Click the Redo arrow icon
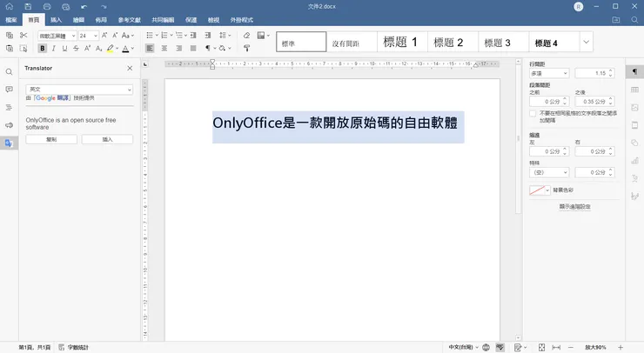Viewport: 644px width, 353px height. click(104, 7)
